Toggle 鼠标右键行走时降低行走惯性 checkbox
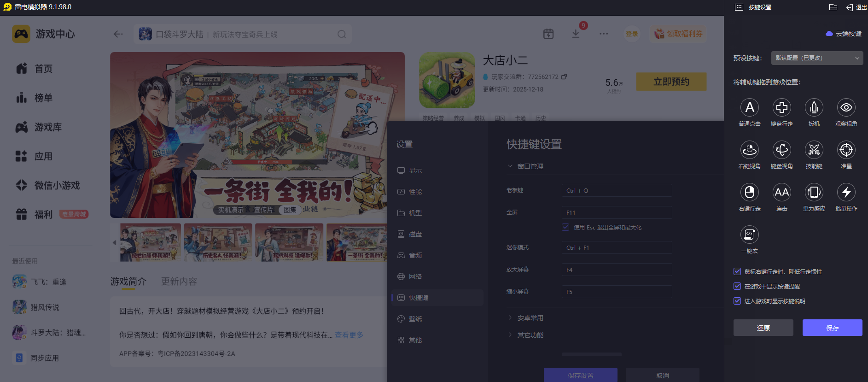The image size is (868, 382). [x=737, y=272]
